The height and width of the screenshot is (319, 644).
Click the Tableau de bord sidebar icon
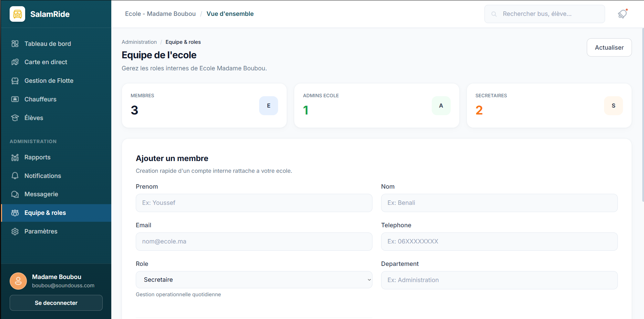point(15,44)
